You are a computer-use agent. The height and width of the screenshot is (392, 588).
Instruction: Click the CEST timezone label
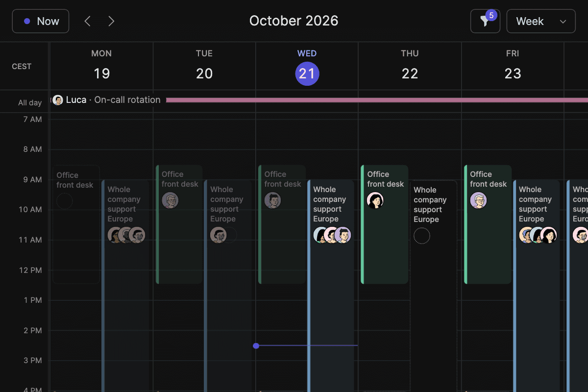click(x=22, y=66)
